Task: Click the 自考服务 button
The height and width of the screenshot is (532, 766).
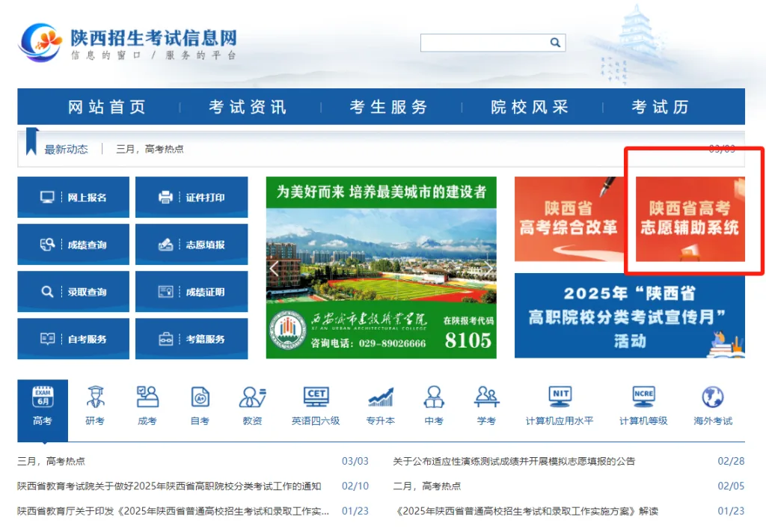Action: (73, 338)
